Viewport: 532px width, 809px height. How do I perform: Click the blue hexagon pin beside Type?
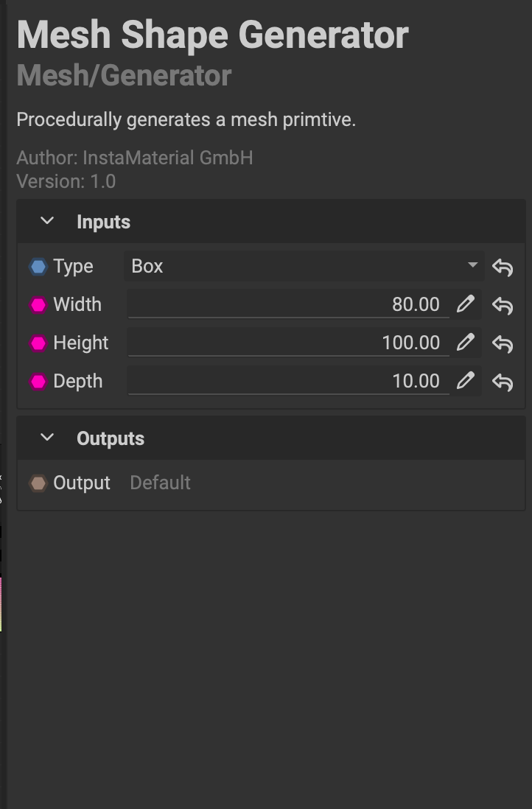click(38, 267)
